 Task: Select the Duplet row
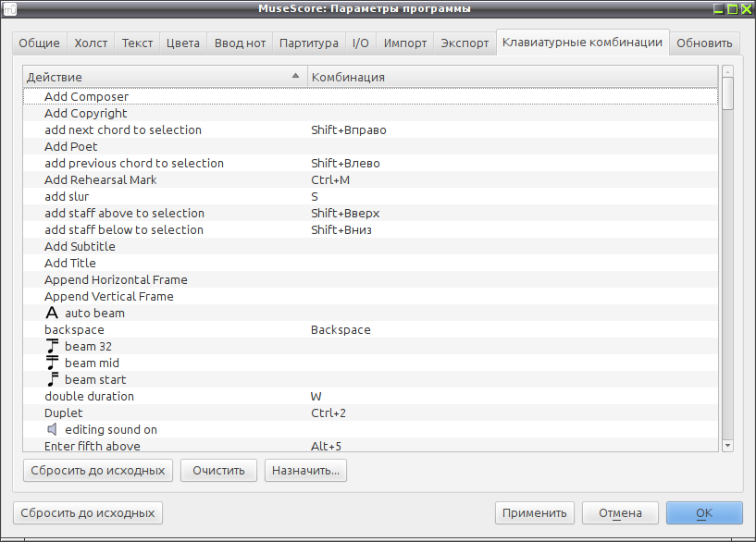(370, 413)
